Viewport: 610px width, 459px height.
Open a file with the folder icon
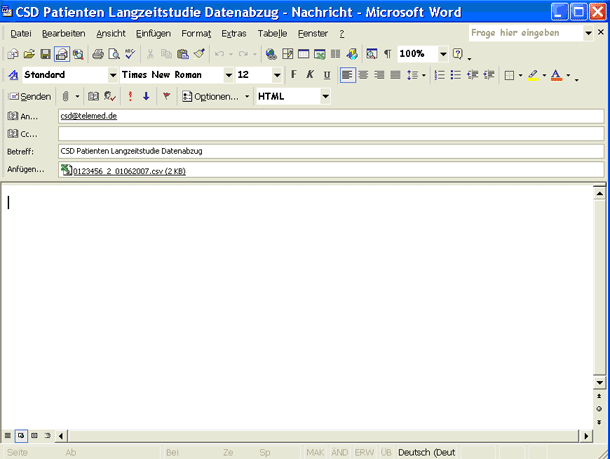pos(29,54)
